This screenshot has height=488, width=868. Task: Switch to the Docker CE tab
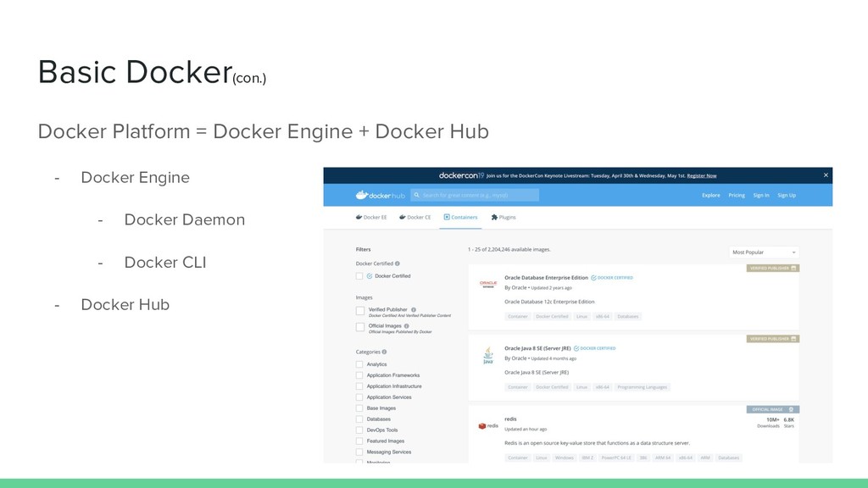[415, 218]
